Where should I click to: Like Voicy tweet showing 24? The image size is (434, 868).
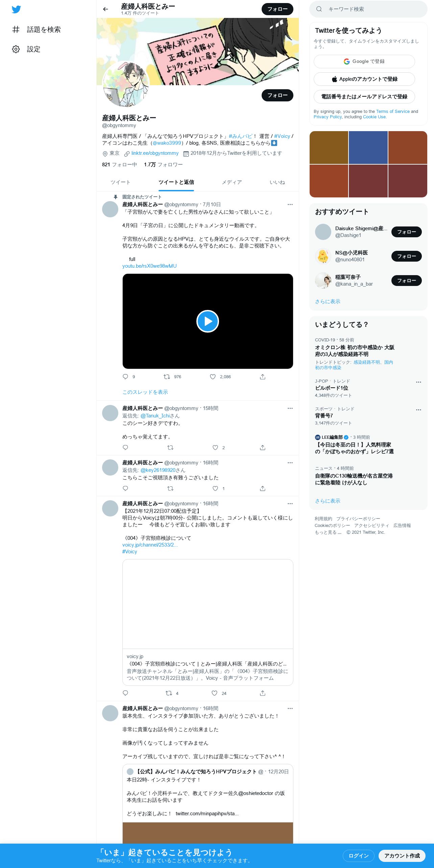[219, 693]
